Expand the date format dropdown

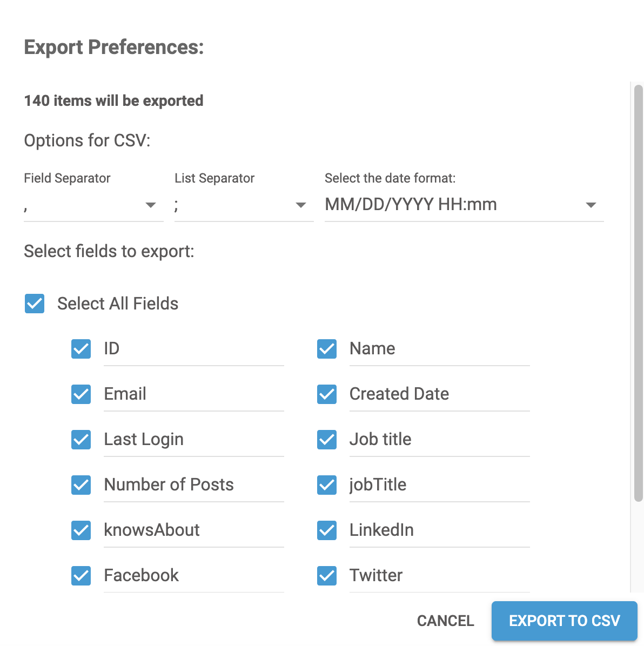(464, 205)
